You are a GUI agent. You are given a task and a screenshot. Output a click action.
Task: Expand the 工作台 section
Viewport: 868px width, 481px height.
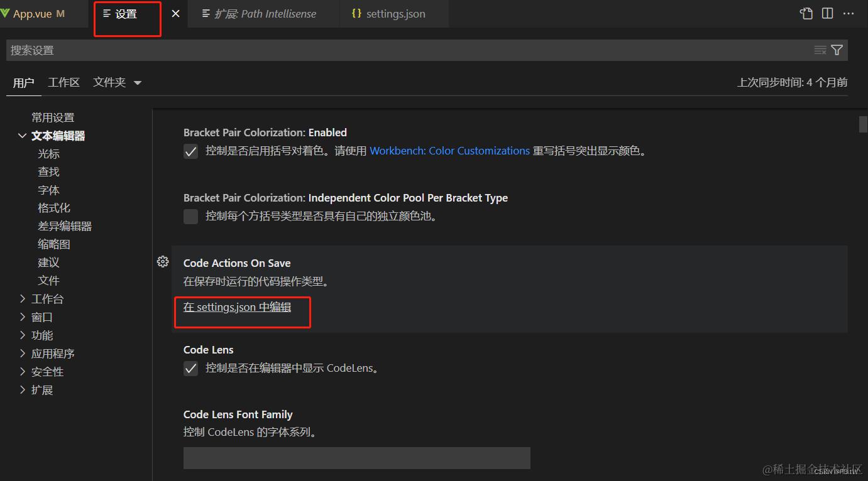(x=23, y=299)
